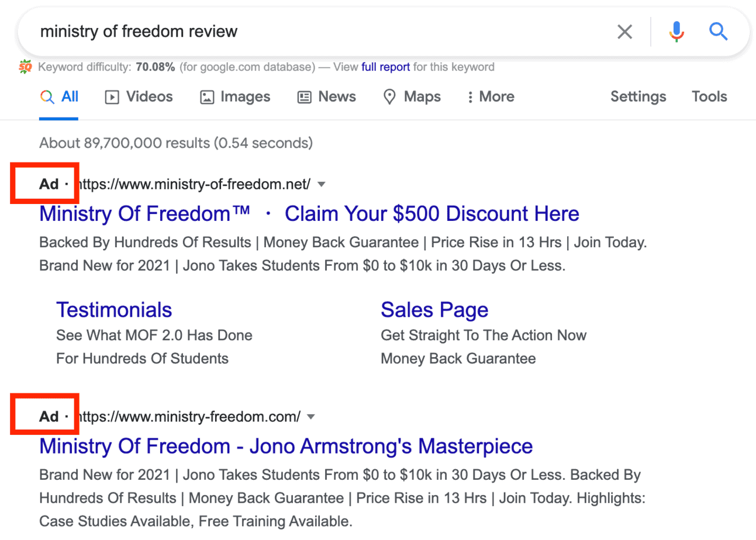This screenshot has height=540, width=756.
Task: Expand the More menu
Action: pyautogui.click(x=491, y=97)
